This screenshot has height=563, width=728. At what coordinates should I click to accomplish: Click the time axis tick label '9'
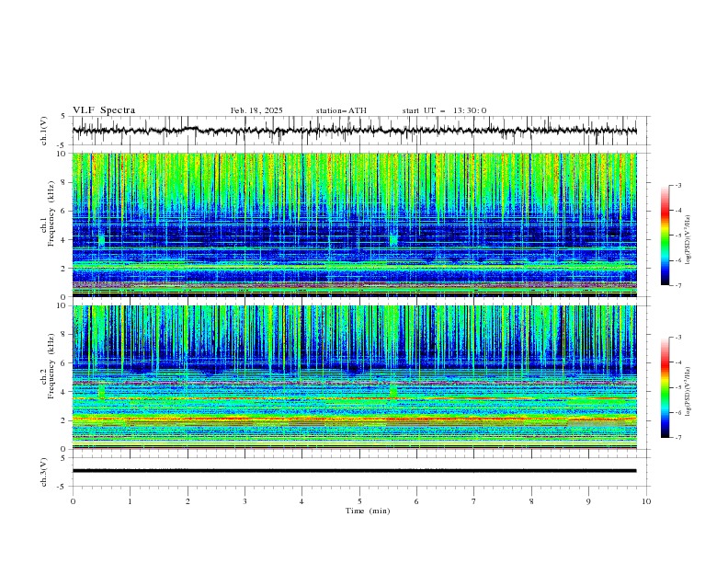click(x=588, y=501)
